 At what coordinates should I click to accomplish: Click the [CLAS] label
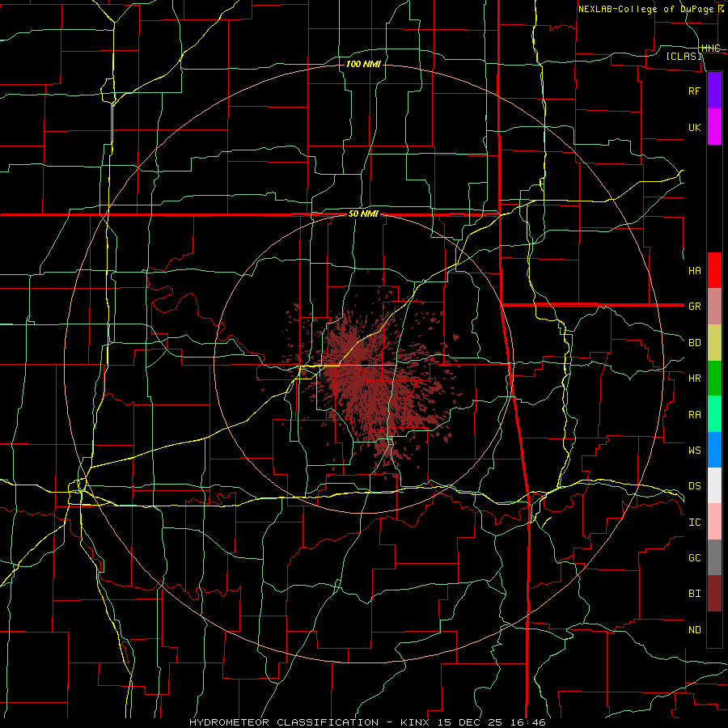click(684, 56)
